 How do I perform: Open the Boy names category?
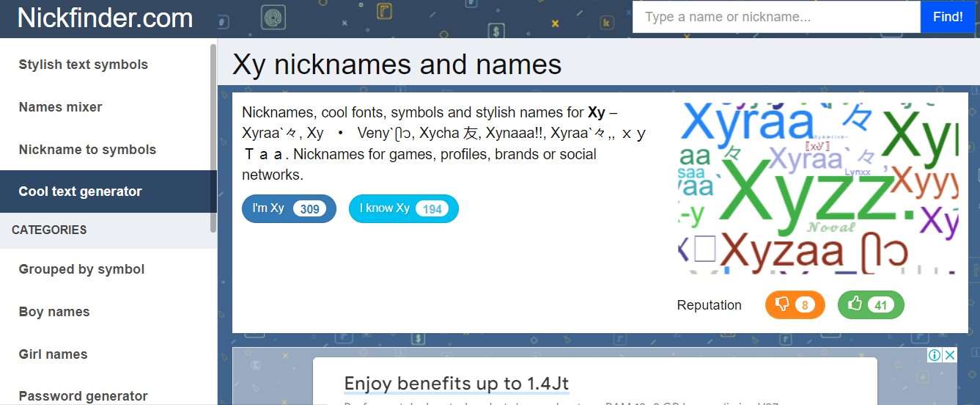point(54,312)
